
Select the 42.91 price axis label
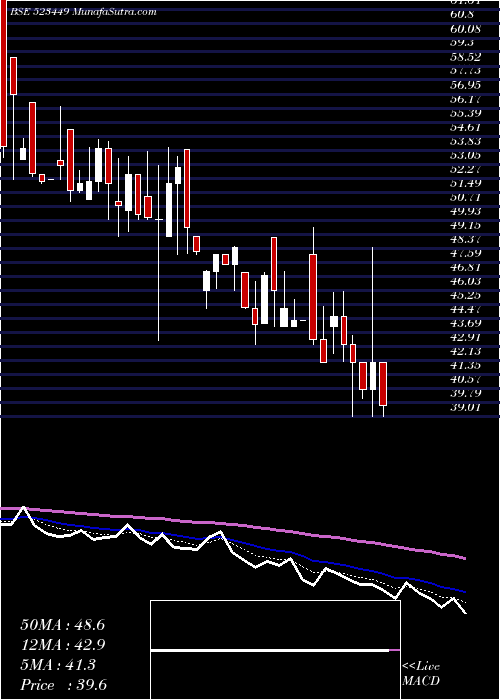[466, 337]
